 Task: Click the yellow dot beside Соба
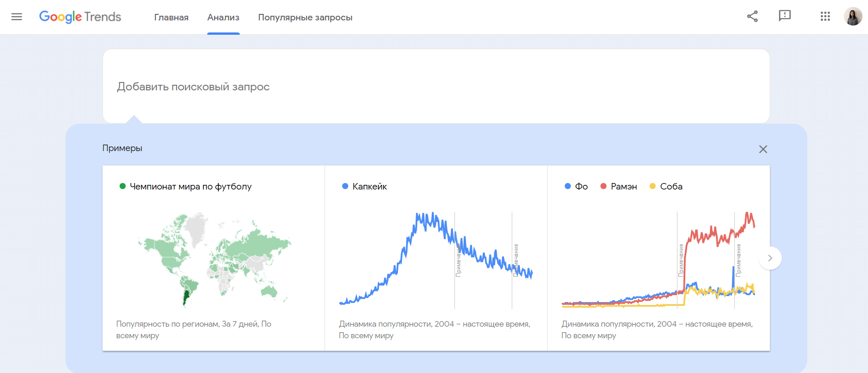652,186
